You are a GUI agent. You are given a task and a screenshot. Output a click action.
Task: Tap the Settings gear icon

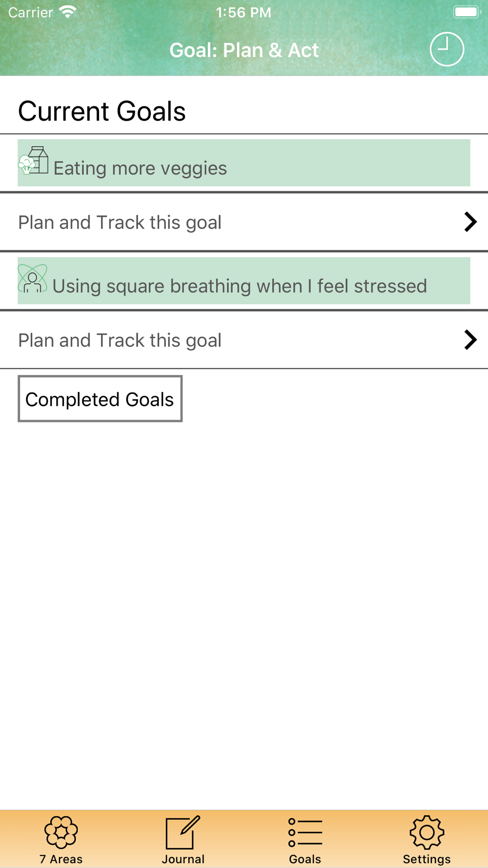click(x=427, y=832)
